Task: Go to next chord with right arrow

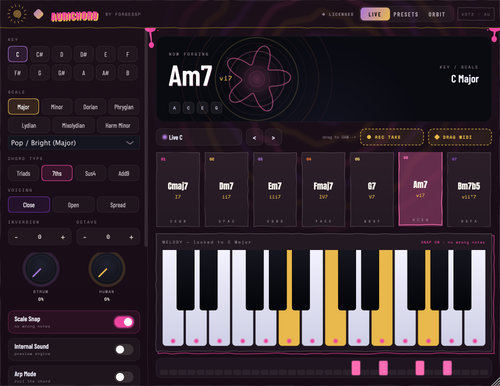Action: (x=273, y=137)
